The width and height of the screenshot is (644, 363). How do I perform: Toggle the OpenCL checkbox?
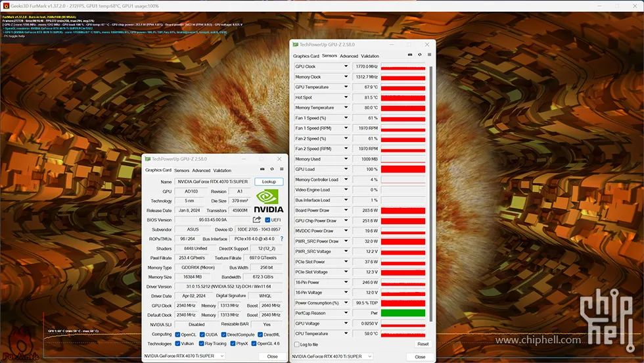click(177, 335)
